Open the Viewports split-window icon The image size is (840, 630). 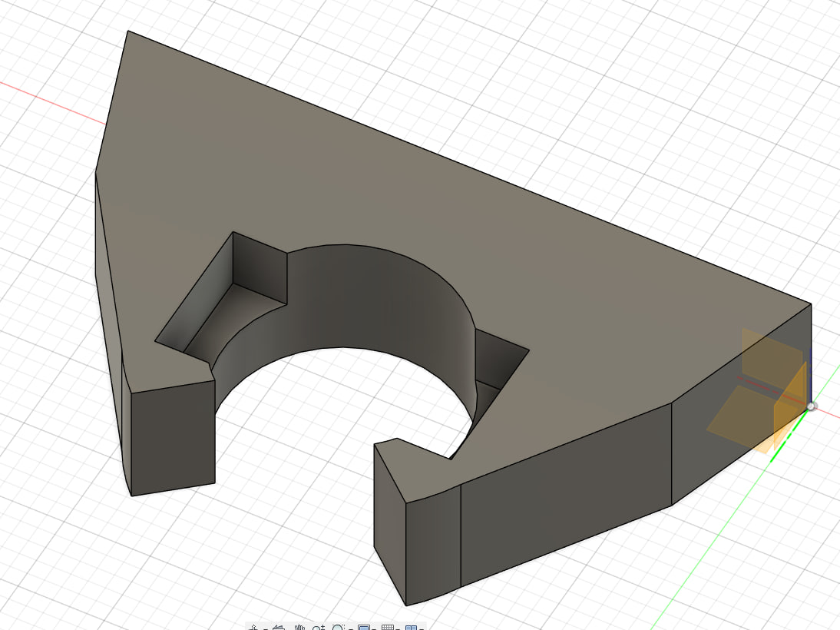click(x=411, y=628)
